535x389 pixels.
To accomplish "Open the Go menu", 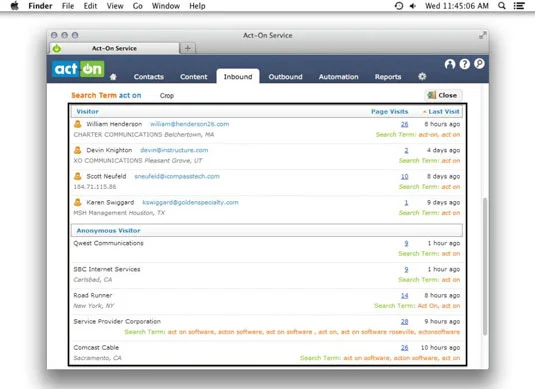I will click(138, 6).
